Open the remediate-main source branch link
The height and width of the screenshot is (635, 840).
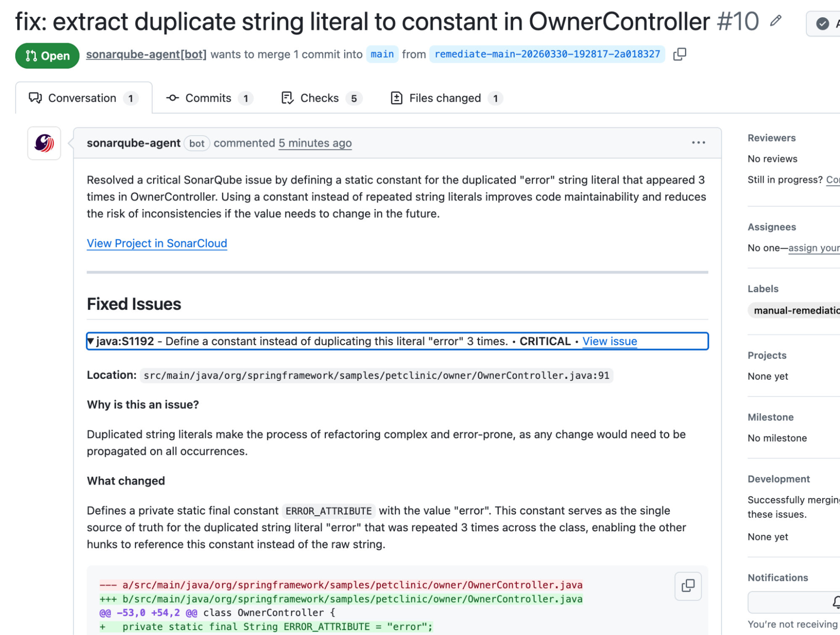click(547, 54)
